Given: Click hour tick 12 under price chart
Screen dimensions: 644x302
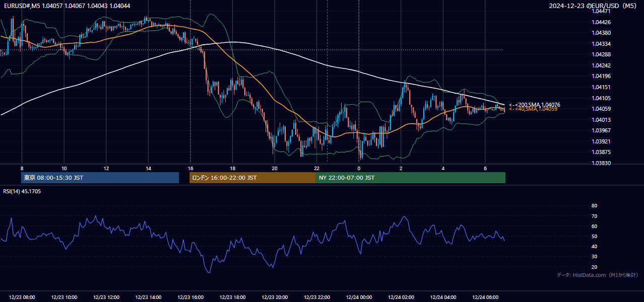Looking at the screenshot, I should click(x=106, y=168).
